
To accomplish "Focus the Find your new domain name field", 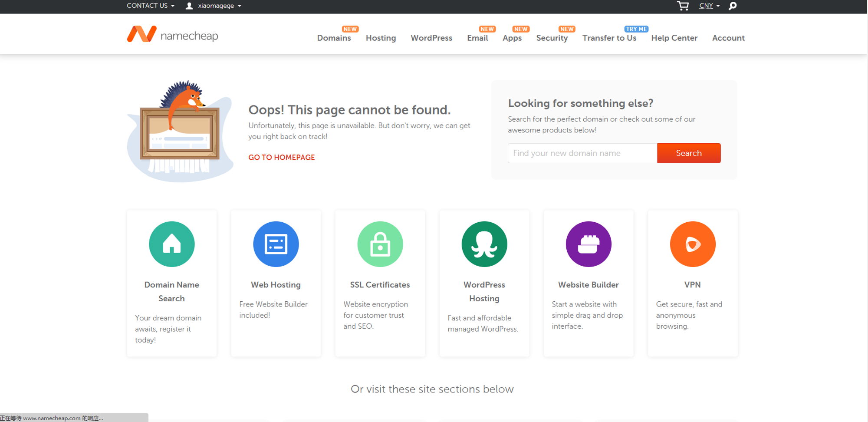I will (x=582, y=153).
